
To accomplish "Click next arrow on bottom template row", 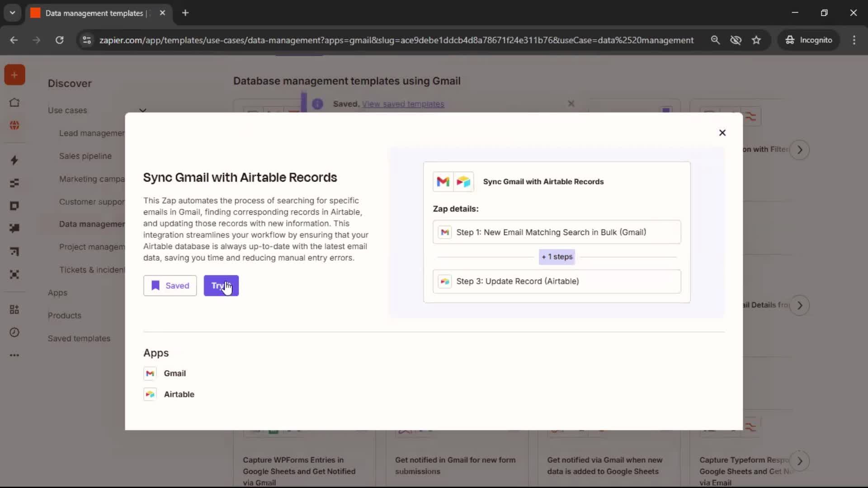I will tap(800, 461).
